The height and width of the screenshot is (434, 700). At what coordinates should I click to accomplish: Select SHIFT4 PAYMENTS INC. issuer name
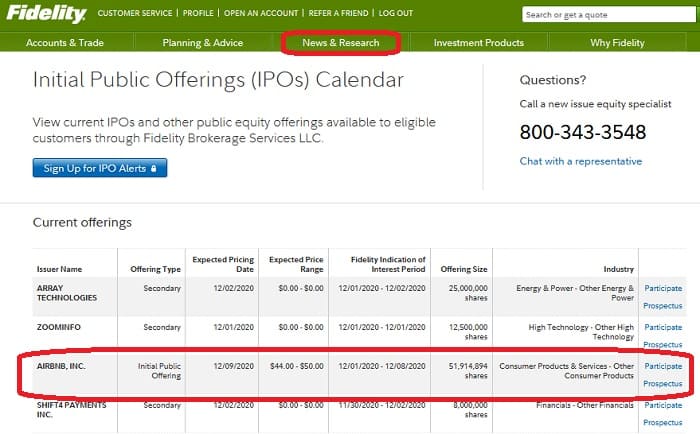click(x=71, y=410)
